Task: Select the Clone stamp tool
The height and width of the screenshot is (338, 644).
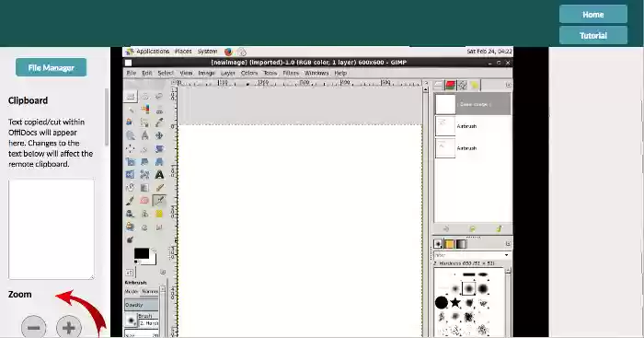Action: (144, 214)
